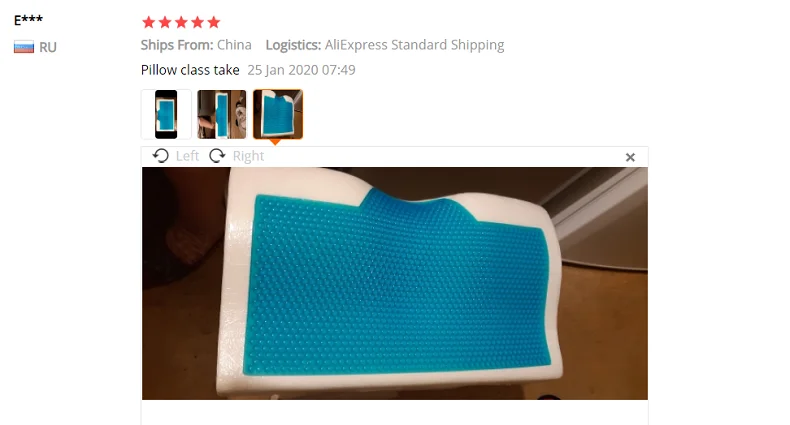Select the highlighted third pillow thumbnail

click(x=278, y=114)
